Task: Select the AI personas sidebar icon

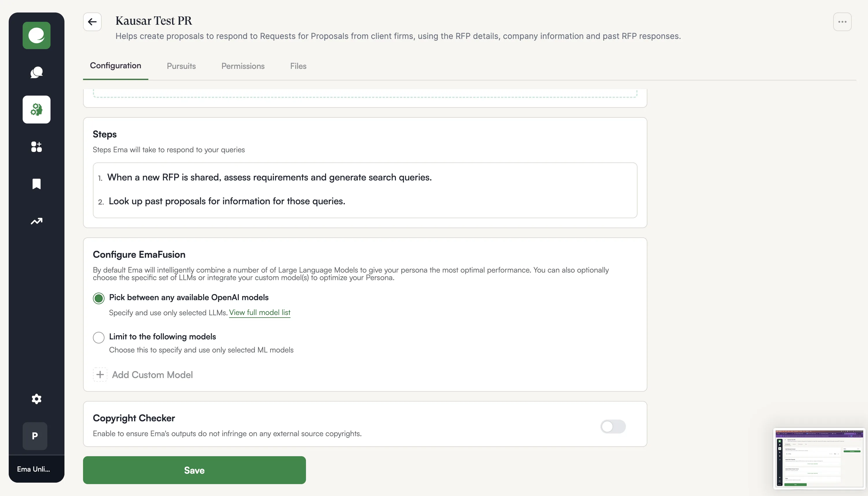Action: pyautogui.click(x=36, y=109)
